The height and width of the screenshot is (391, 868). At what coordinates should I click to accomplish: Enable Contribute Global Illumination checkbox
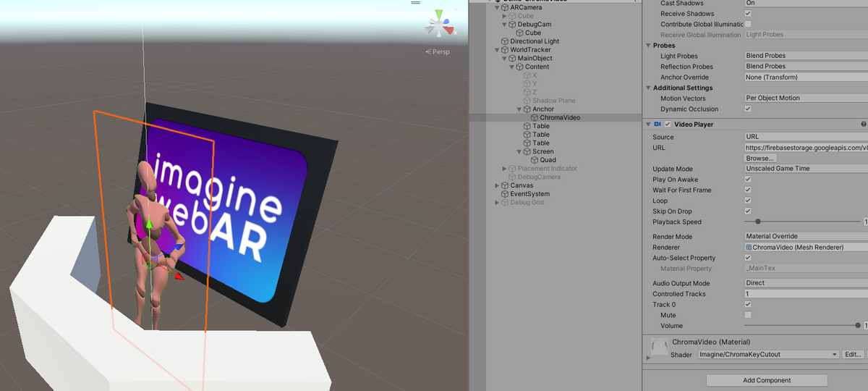click(x=748, y=24)
